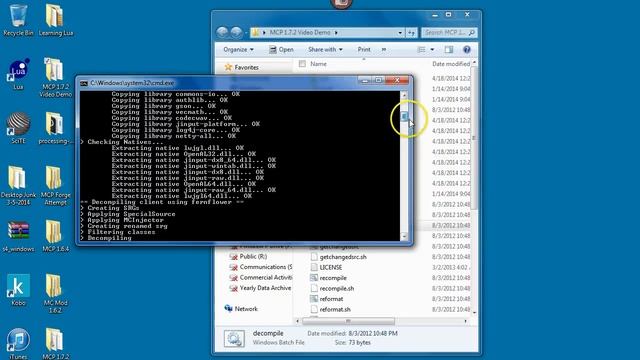This screenshot has height=360, width=640.
Task: Click the Open button in Explorer toolbar
Action: click(x=281, y=49)
